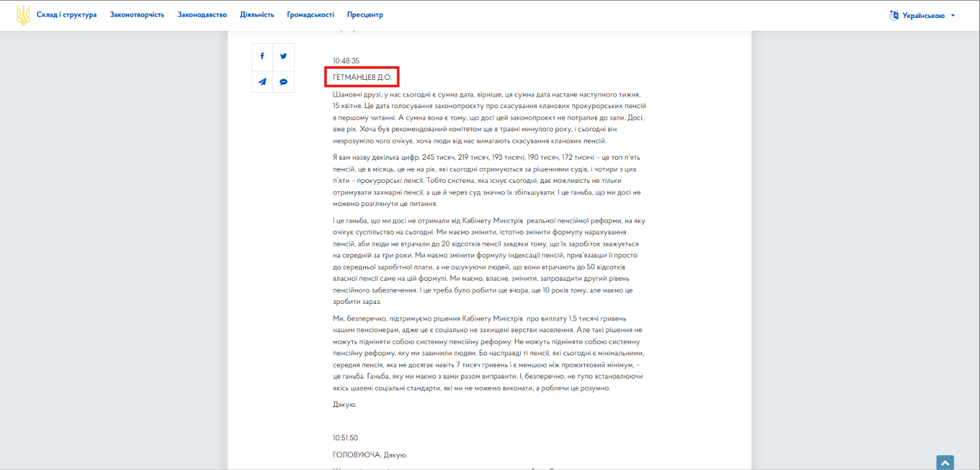Open the Пресцентр menu
The image size is (980, 470).
pyautogui.click(x=365, y=15)
